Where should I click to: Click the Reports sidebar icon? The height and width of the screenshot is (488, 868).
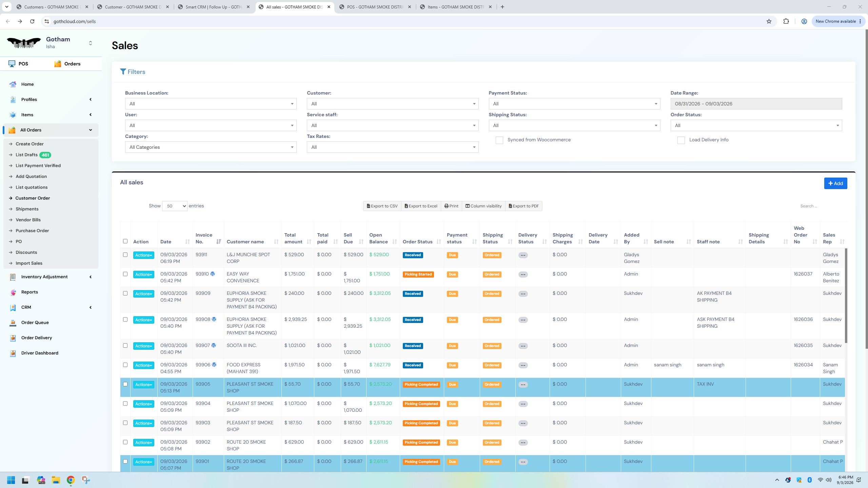point(13,292)
